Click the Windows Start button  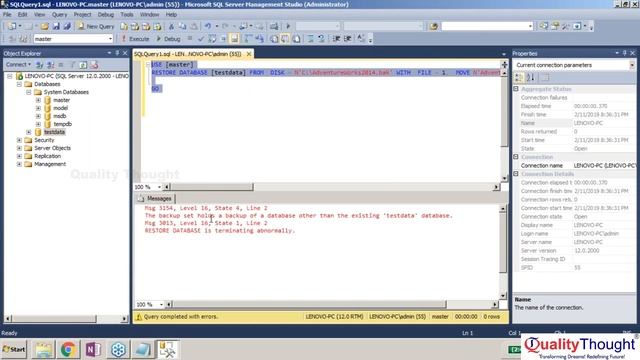pos(14,349)
